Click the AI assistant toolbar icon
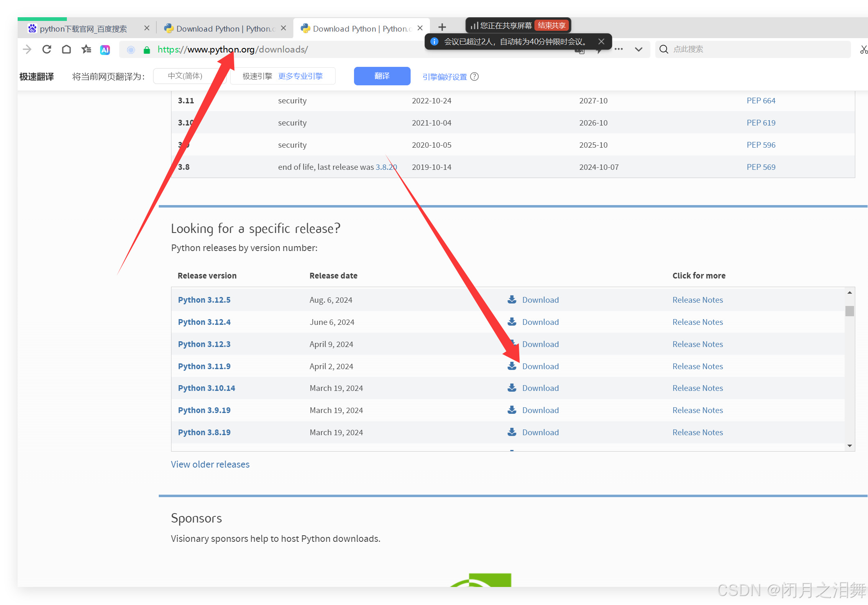Screen dimensions: 868x605 point(105,50)
